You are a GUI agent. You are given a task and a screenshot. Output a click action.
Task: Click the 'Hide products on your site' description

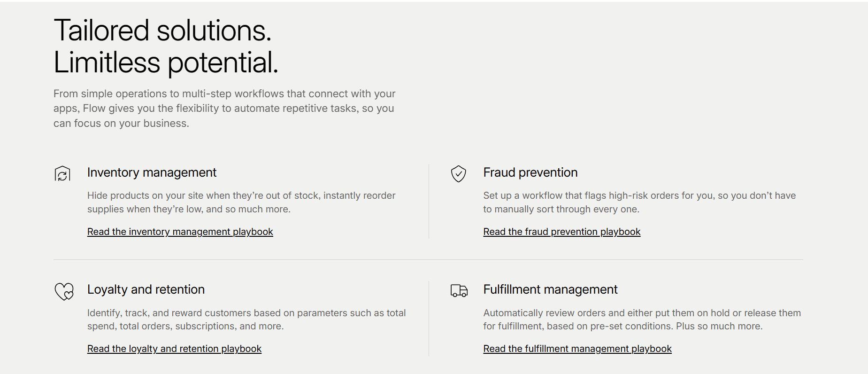[x=241, y=202]
